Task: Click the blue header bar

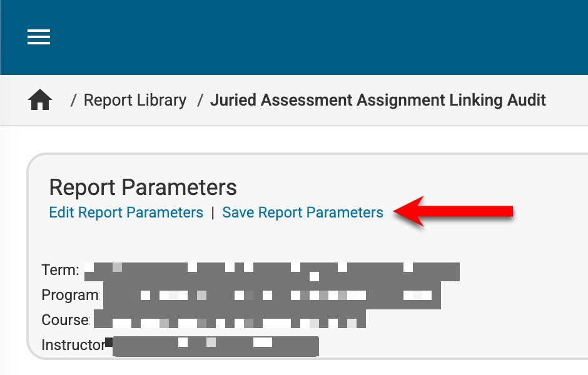Action: (x=313, y=37)
